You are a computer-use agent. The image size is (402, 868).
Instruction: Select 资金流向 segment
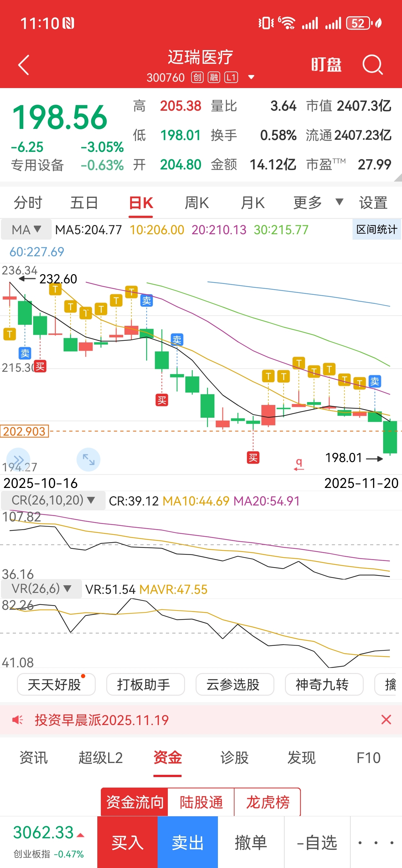tap(134, 802)
